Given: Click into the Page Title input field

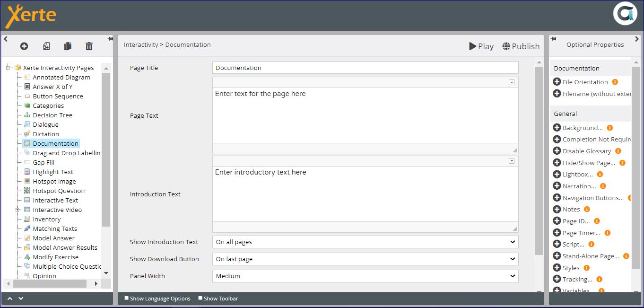Looking at the screenshot, I should coord(365,68).
